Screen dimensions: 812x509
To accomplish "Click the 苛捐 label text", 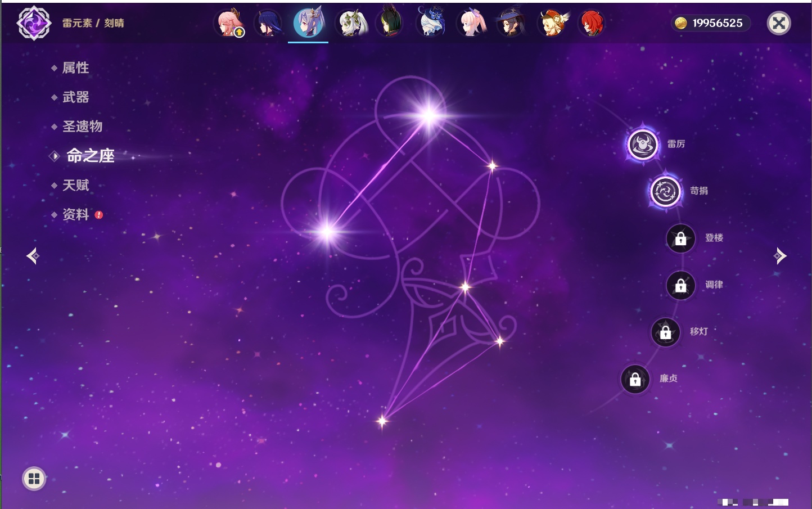I will tap(699, 191).
